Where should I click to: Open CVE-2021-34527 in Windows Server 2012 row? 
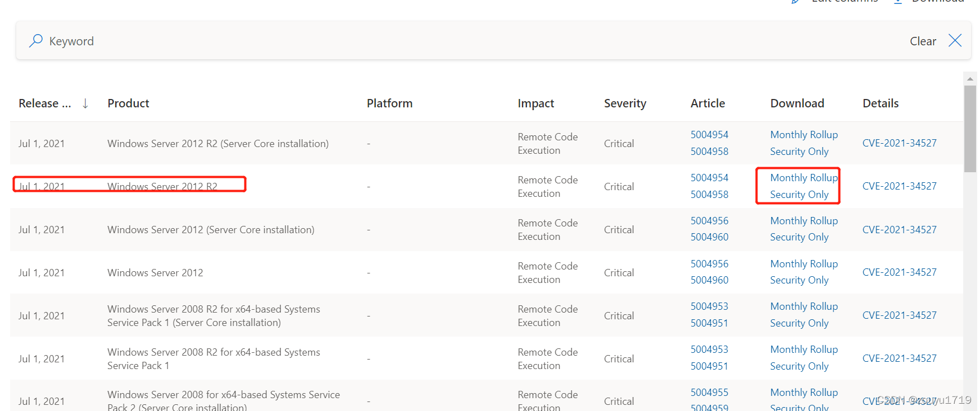[x=899, y=272]
